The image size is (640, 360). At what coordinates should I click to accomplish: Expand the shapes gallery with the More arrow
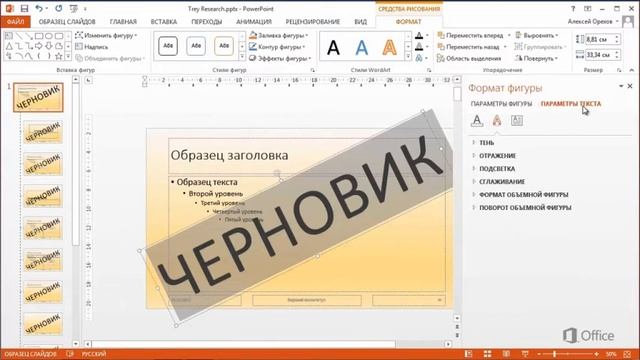(68, 56)
